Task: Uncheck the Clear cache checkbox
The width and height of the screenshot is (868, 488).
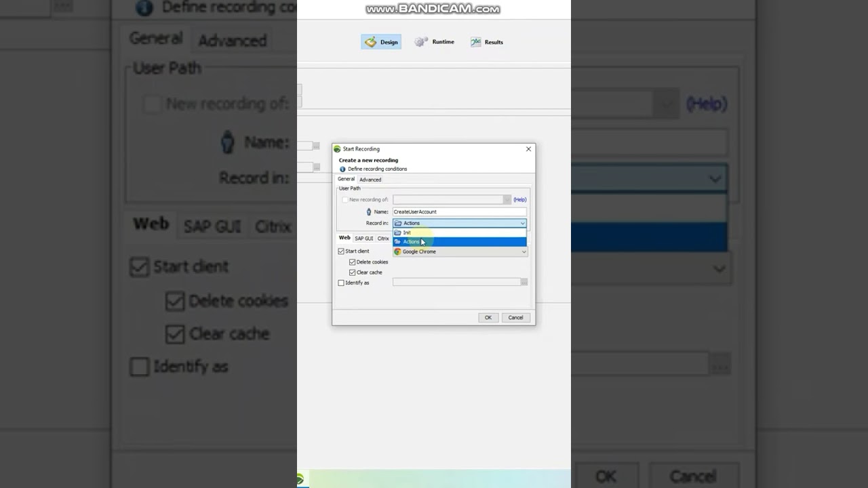Action: 352,272
